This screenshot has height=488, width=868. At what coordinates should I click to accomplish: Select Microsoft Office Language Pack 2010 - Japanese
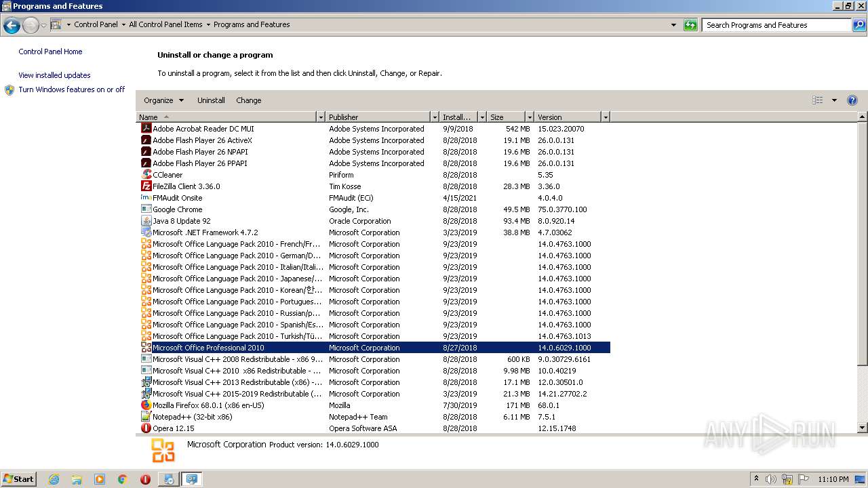pyautogui.click(x=373, y=278)
